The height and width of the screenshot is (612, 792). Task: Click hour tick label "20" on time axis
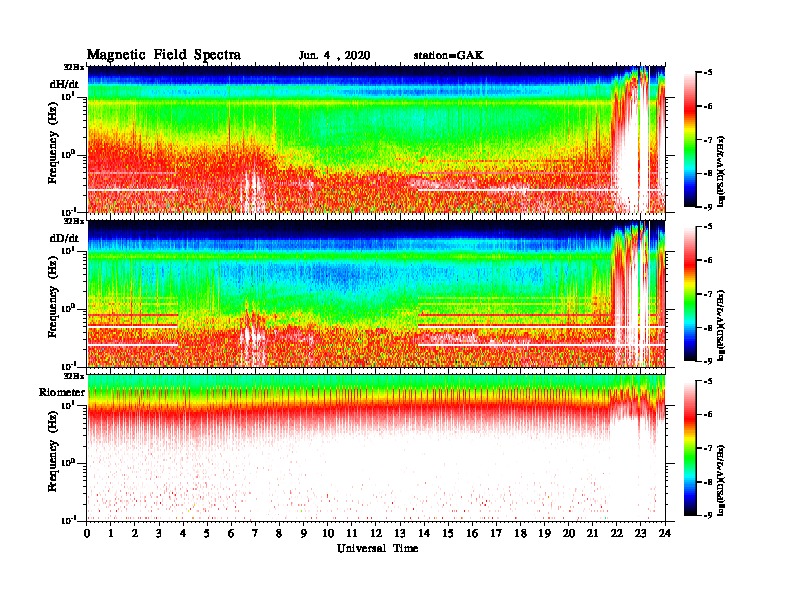569,533
